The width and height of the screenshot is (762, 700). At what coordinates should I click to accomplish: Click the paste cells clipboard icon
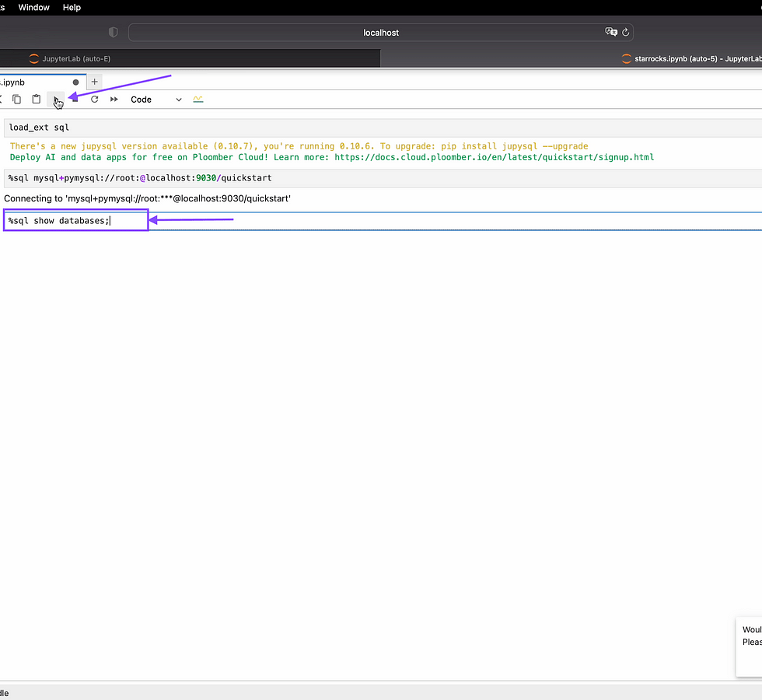pyautogui.click(x=36, y=100)
